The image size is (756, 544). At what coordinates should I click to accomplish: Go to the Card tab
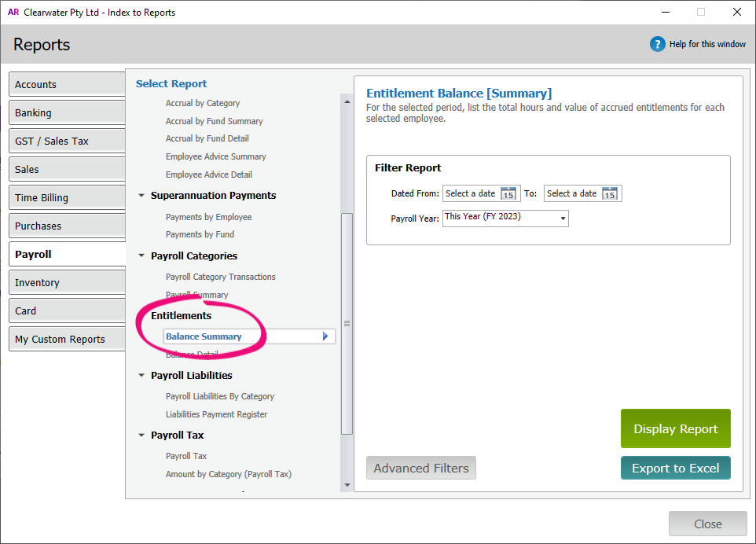pyautogui.click(x=67, y=311)
